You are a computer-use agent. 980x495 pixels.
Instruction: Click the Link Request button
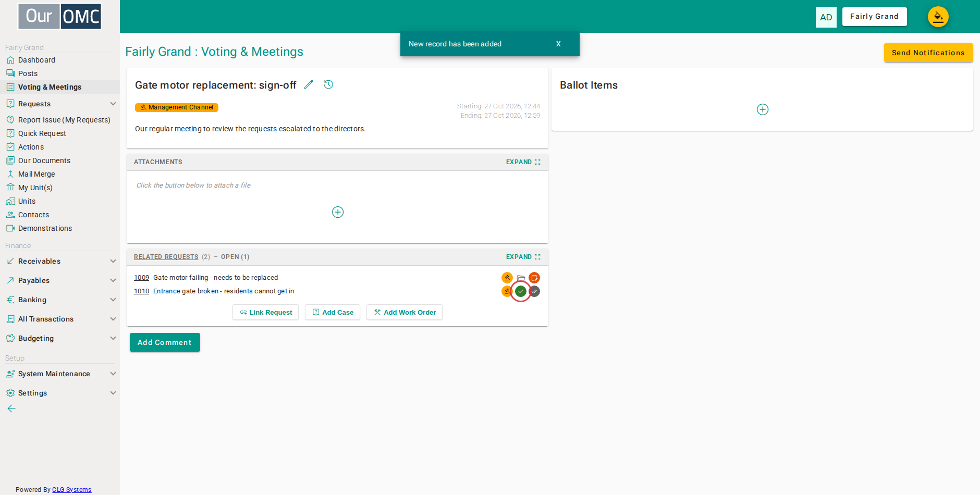[266, 312]
